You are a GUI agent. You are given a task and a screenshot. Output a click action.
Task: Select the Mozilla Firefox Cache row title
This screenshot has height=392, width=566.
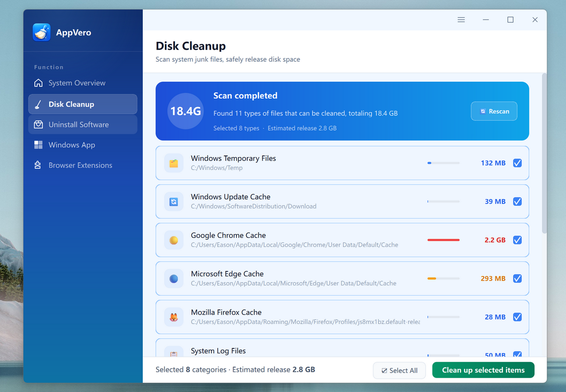[226, 312]
